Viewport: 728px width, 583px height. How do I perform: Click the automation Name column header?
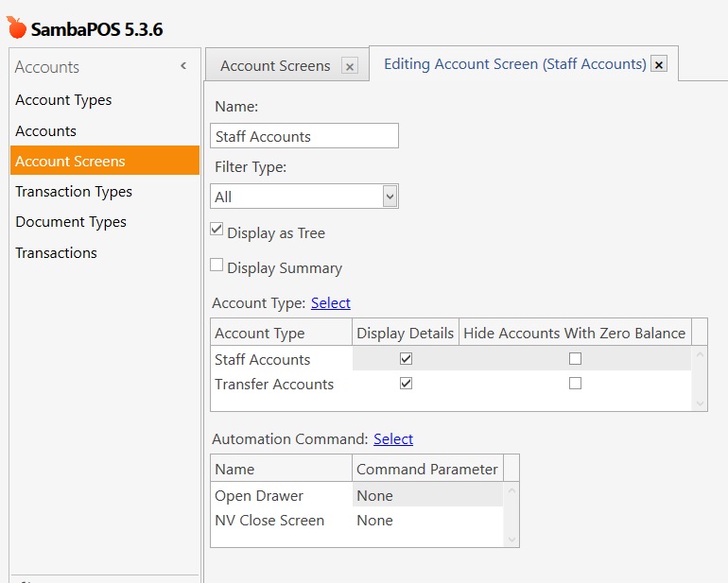tap(282, 469)
